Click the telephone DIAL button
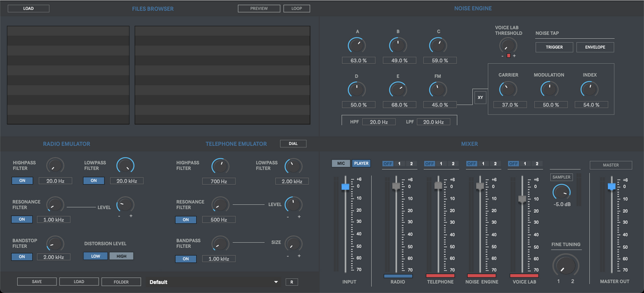 pyautogui.click(x=293, y=144)
